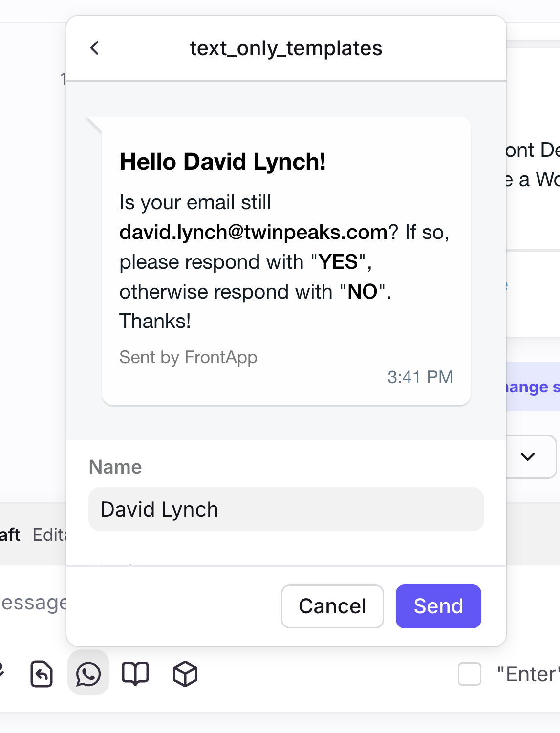Click the cube icon in composer toolbar
560x733 pixels.
pos(185,674)
